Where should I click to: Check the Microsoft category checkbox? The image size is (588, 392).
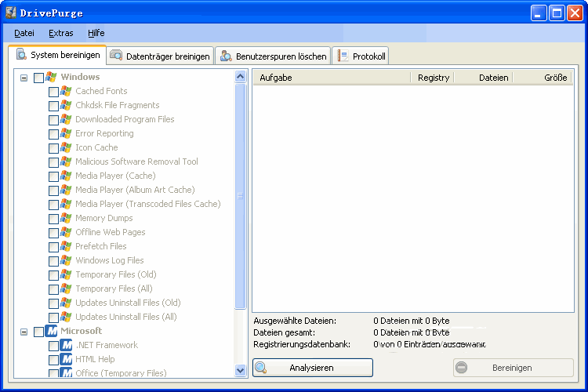click(38, 332)
